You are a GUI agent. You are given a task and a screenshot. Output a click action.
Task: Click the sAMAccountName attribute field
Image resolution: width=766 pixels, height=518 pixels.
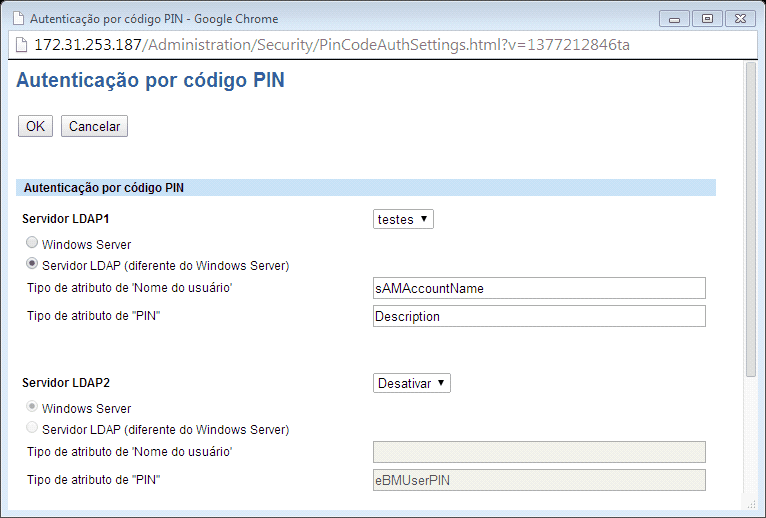(539, 288)
